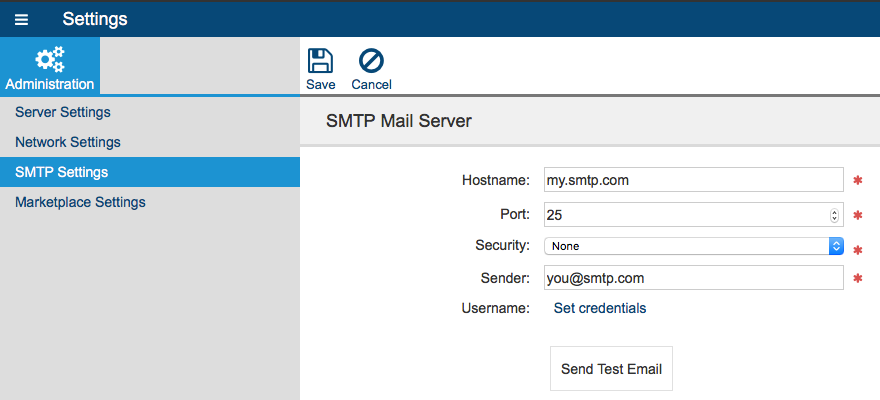This screenshot has height=400, width=880.
Task: Increment the Port value with up arrow
Action: click(835, 212)
